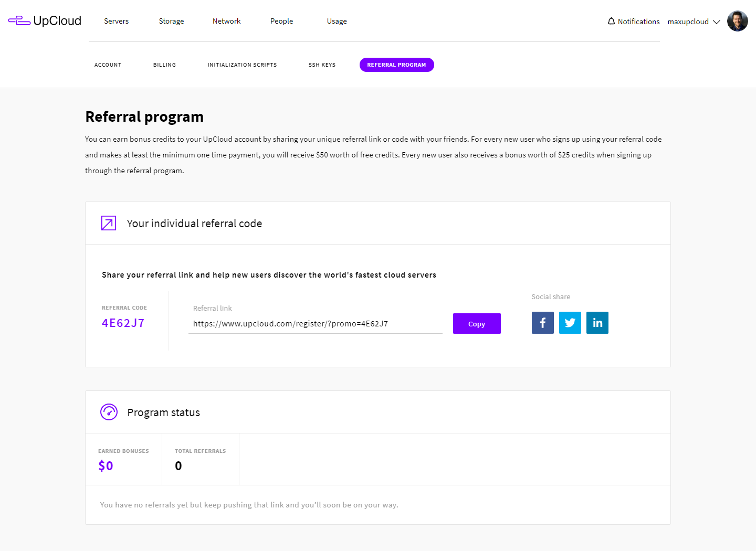This screenshot has height=551, width=756.
Task: Open the Initialization Scripts tab
Action: pyautogui.click(x=242, y=65)
